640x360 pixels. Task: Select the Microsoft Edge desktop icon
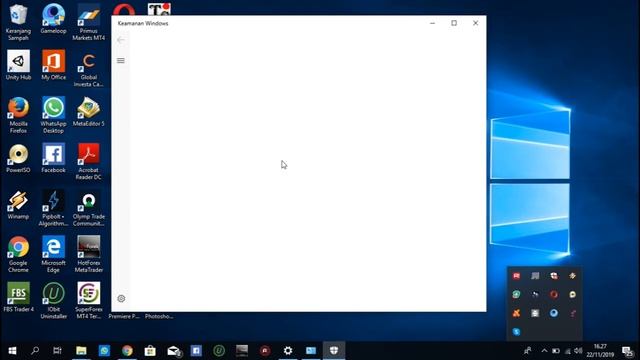[x=53, y=254]
